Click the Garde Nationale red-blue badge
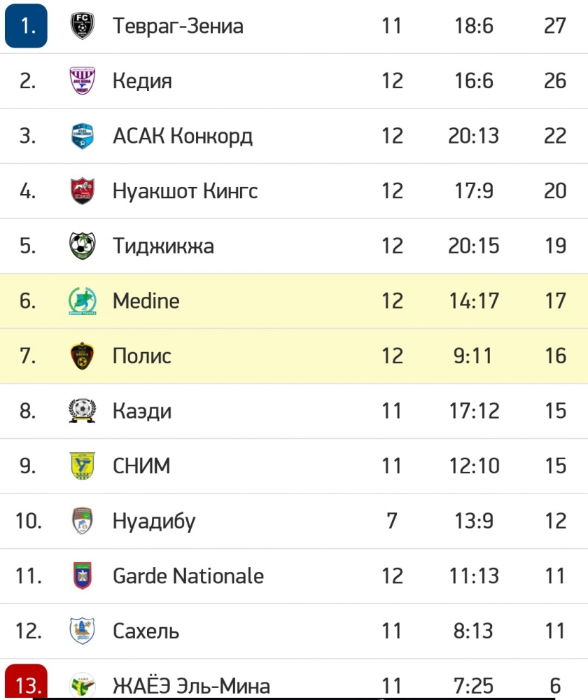Viewport: 588px width, 700px height. (83, 576)
